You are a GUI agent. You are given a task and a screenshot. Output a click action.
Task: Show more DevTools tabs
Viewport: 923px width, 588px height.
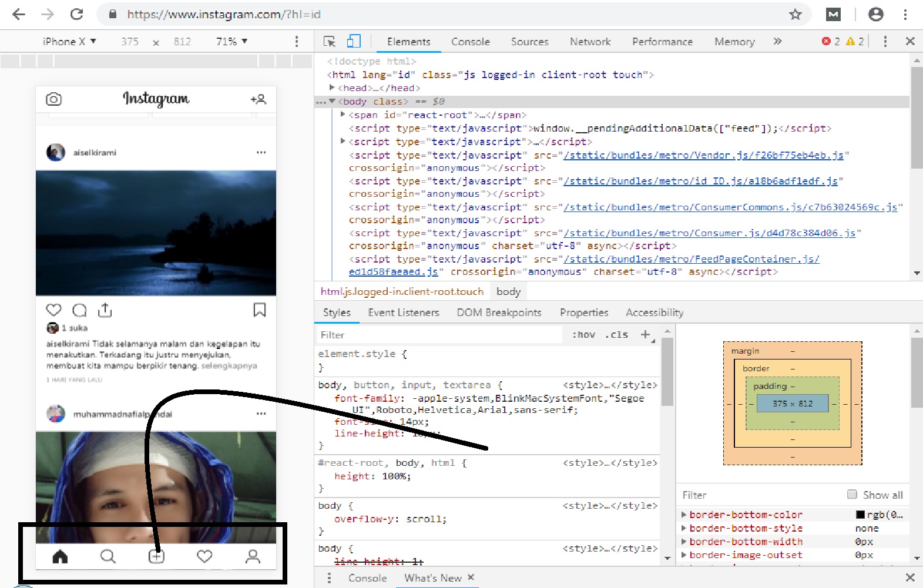pos(777,41)
